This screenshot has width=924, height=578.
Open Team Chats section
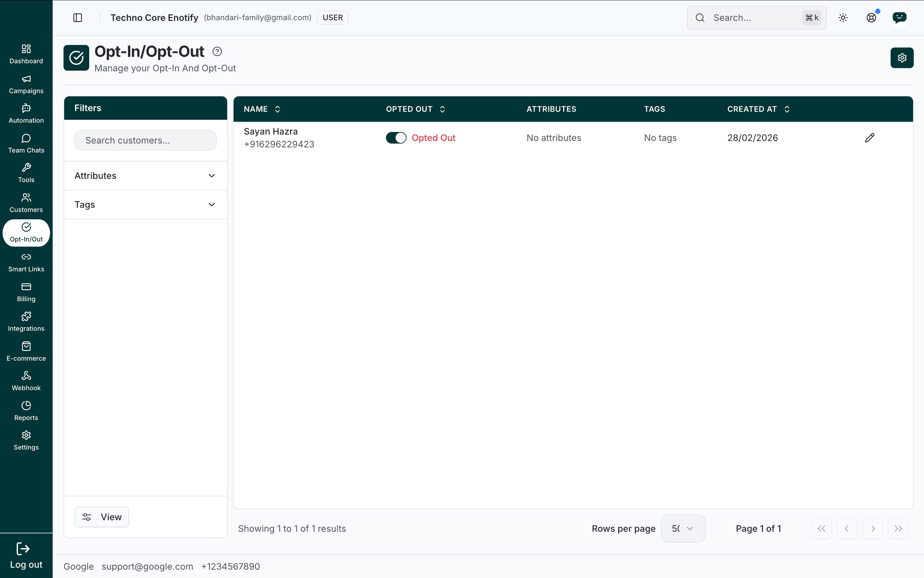26,144
